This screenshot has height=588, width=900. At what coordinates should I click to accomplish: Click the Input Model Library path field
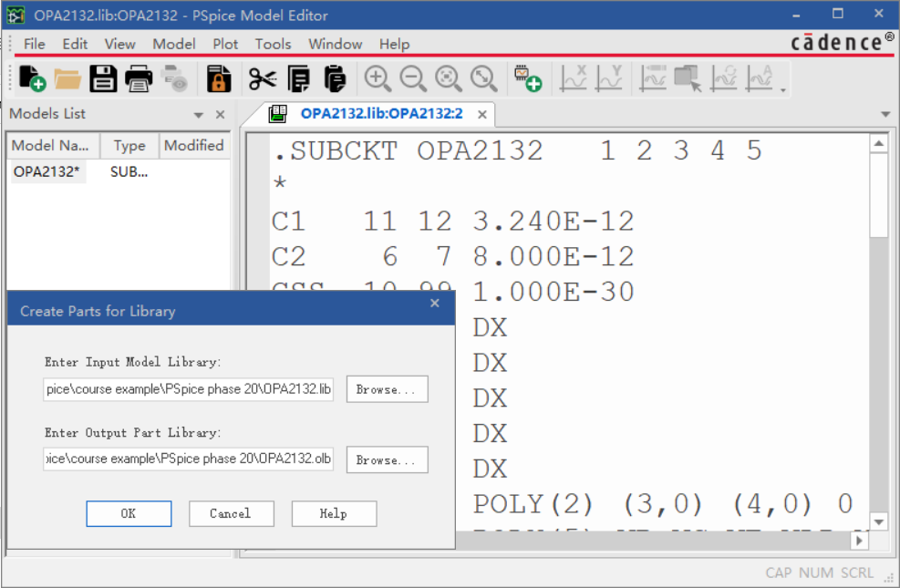point(188,389)
